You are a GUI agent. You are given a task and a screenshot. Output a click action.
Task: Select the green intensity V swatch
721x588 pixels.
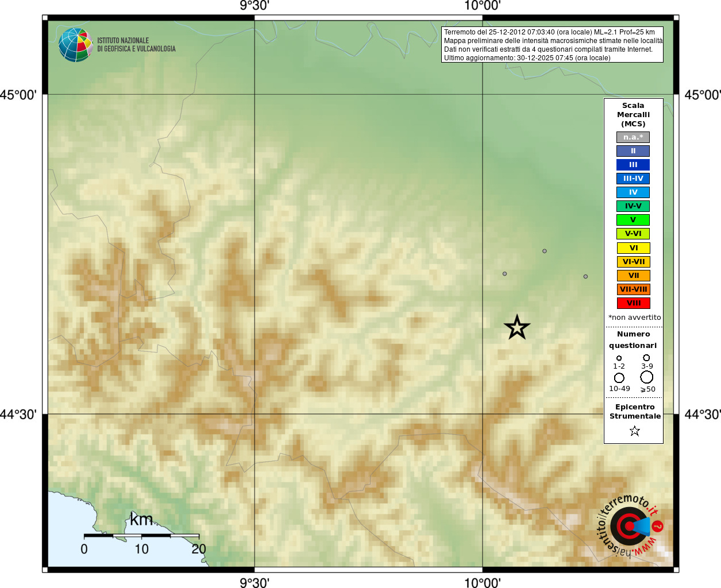[x=633, y=220]
